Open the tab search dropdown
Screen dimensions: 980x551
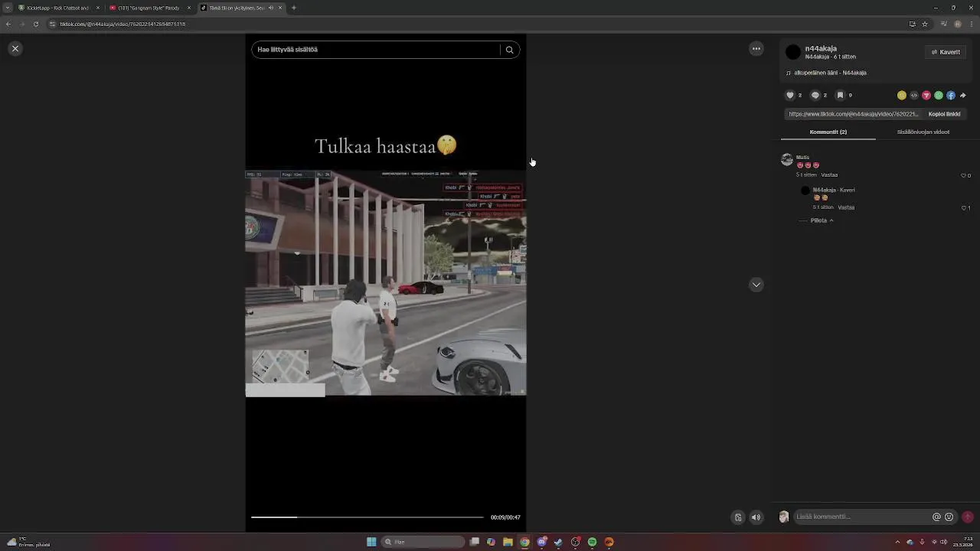8,8
